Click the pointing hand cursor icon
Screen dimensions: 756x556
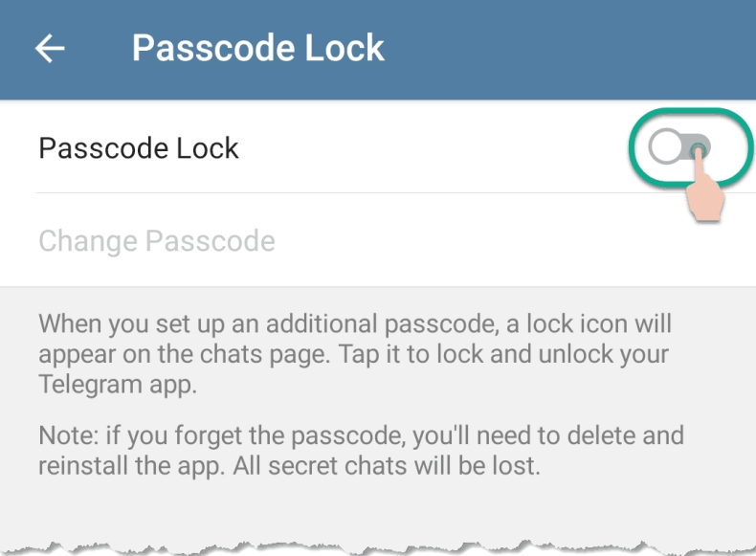(706, 187)
